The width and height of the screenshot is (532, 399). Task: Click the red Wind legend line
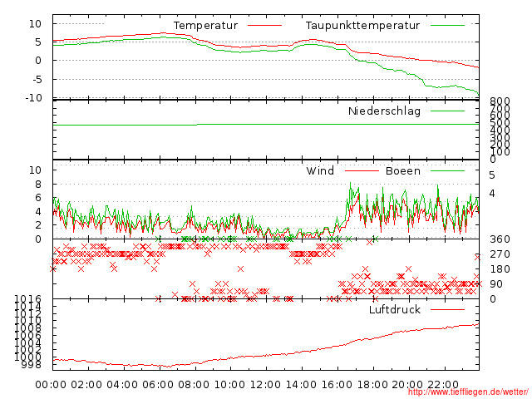[x=362, y=170]
